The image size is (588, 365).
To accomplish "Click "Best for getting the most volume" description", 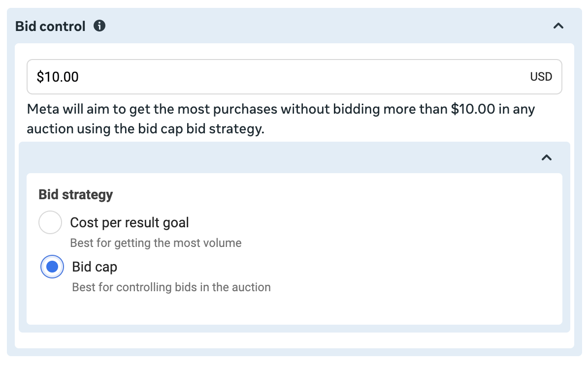I will coord(156,243).
